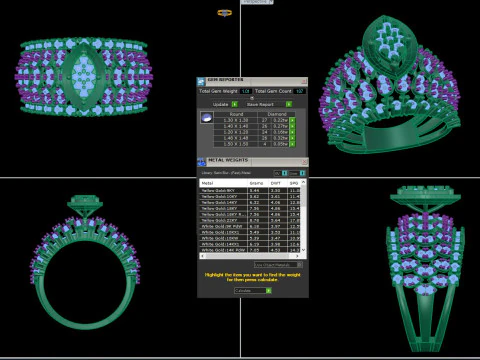Click green arrow for 1.40 x 1.40, 25 stones row
Image resolution: width=480 pixels, height=360 pixels.
(x=292, y=138)
